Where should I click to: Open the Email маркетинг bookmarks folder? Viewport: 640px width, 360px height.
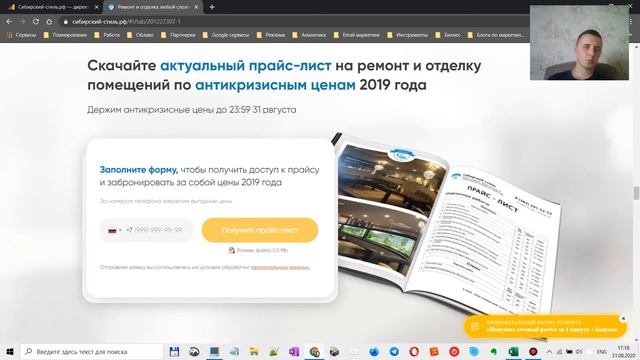click(357, 35)
